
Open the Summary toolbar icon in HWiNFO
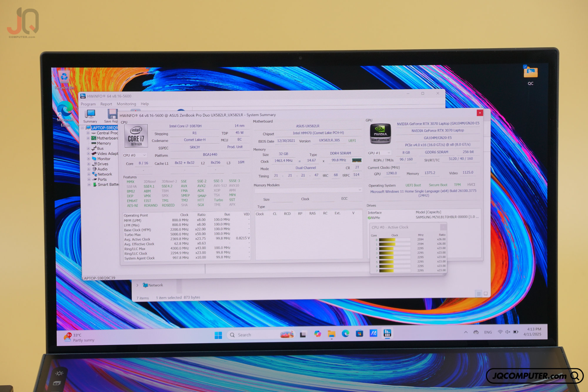point(90,116)
